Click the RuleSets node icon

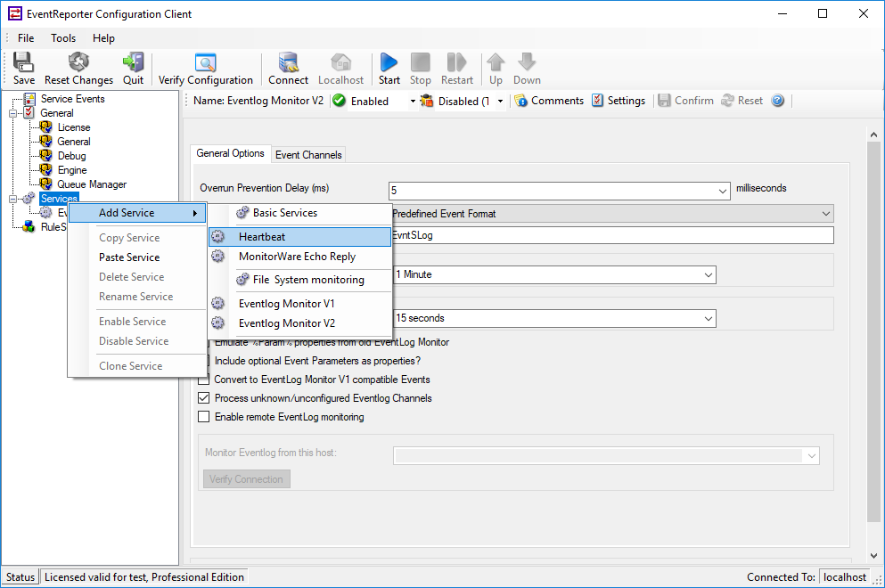[x=29, y=227]
